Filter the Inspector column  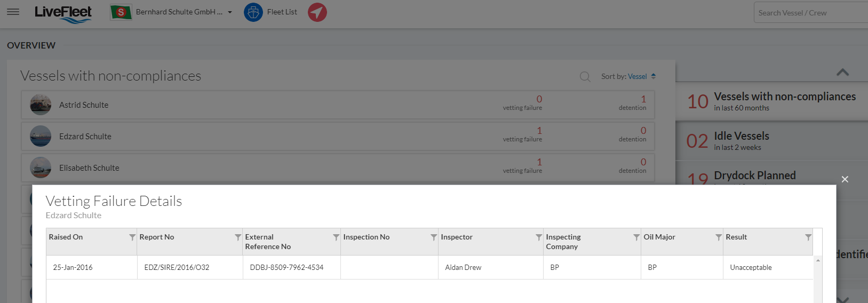[539, 237]
